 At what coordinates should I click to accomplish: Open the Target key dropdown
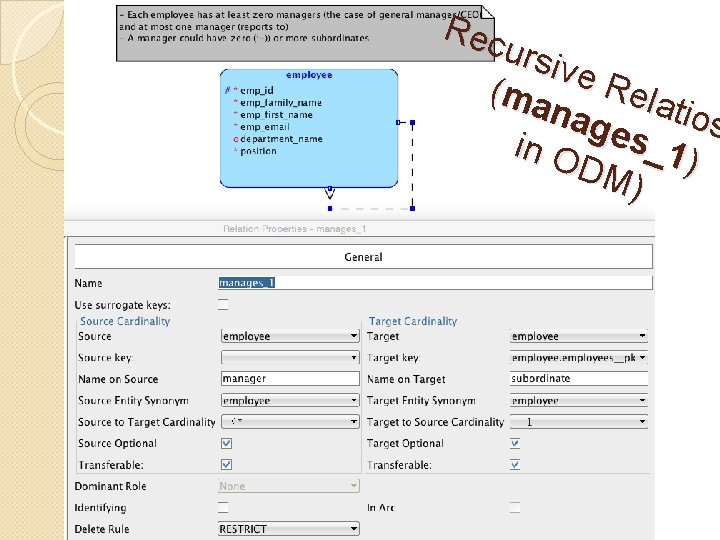tap(579, 357)
